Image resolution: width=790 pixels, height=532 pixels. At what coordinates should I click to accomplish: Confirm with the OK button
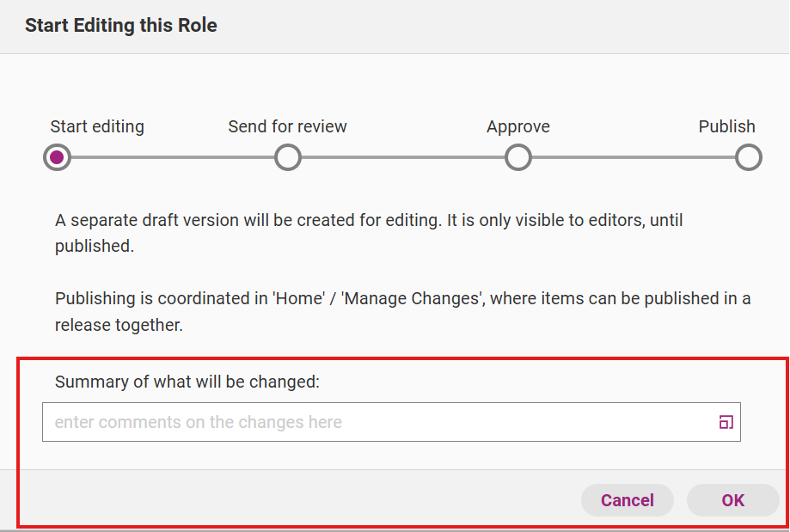coord(732,500)
